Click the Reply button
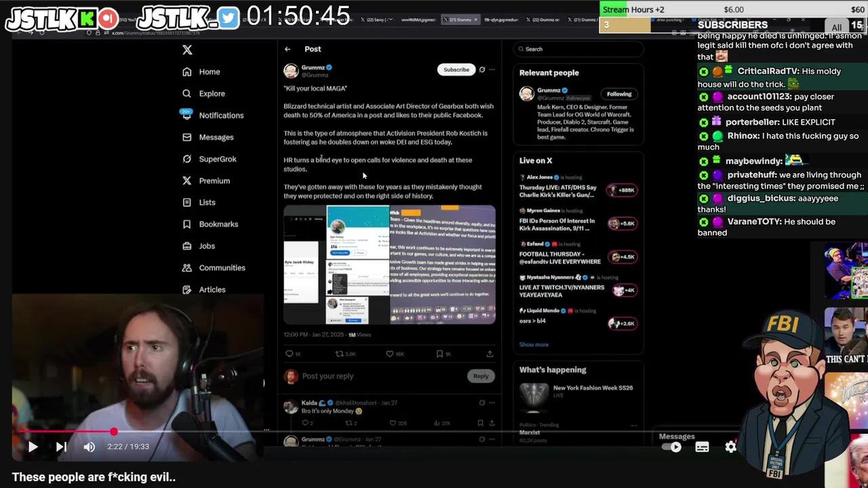This screenshot has height=488, width=868. pyautogui.click(x=481, y=376)
